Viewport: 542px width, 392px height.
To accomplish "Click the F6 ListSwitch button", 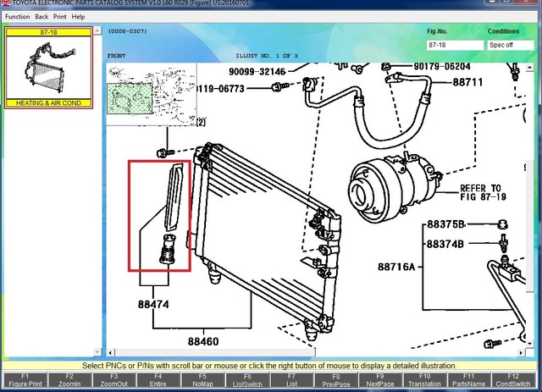I will coord(247,380).
